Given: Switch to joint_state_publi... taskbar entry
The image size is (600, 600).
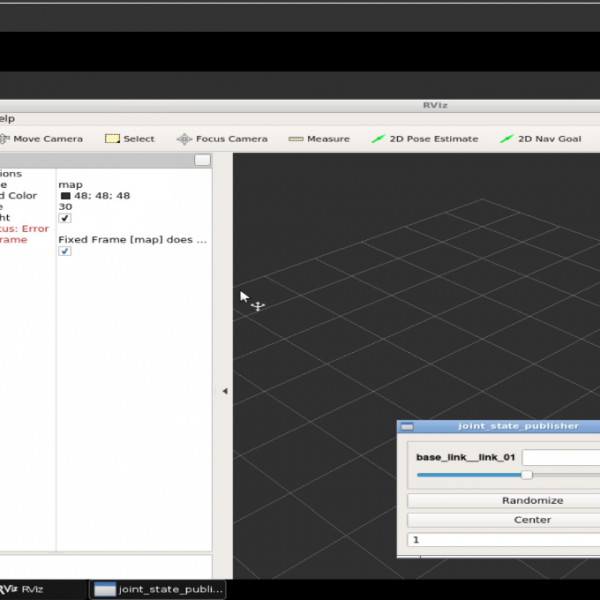Looking at the screenshot, I should pyautogui.click(x=158, y=589).
